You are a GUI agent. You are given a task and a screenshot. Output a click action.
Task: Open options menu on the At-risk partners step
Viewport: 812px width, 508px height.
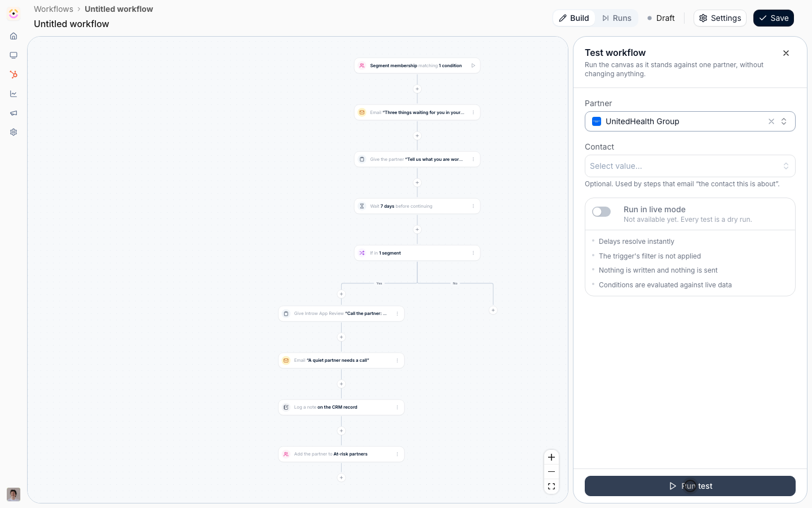pyautogui.click(x=397, y=454)
